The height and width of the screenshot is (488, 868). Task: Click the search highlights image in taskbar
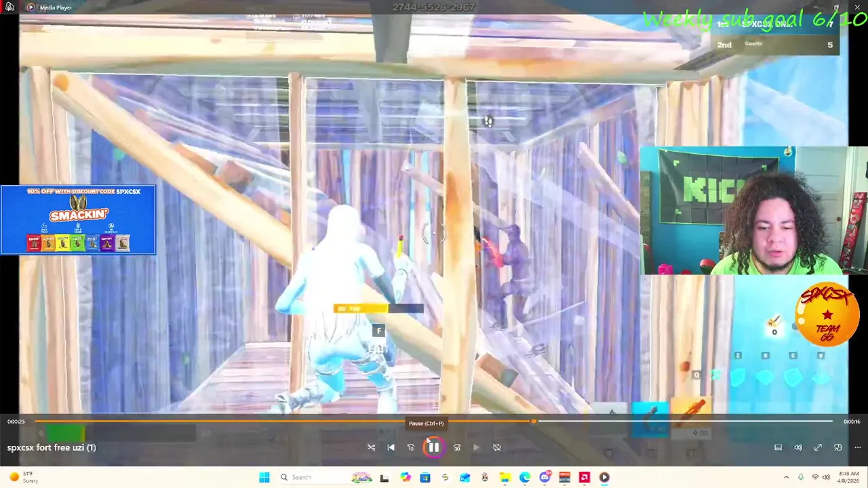tap(362, 477)
